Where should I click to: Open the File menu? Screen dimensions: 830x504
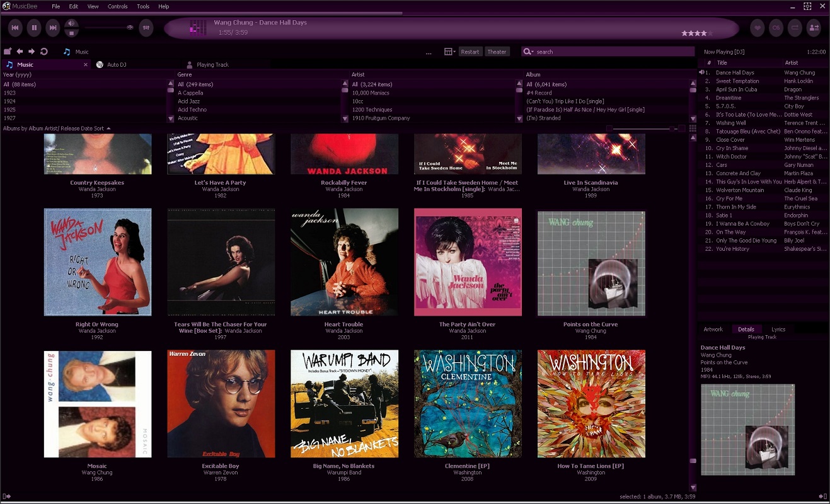click(x=56, y=6)
